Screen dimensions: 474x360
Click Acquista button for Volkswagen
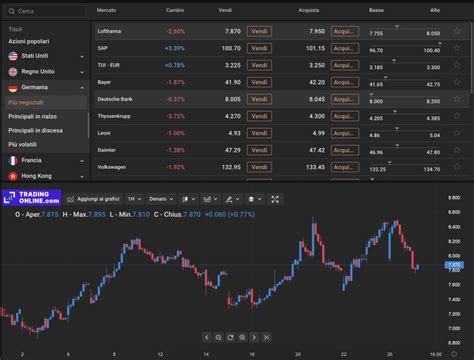point(345,167)
